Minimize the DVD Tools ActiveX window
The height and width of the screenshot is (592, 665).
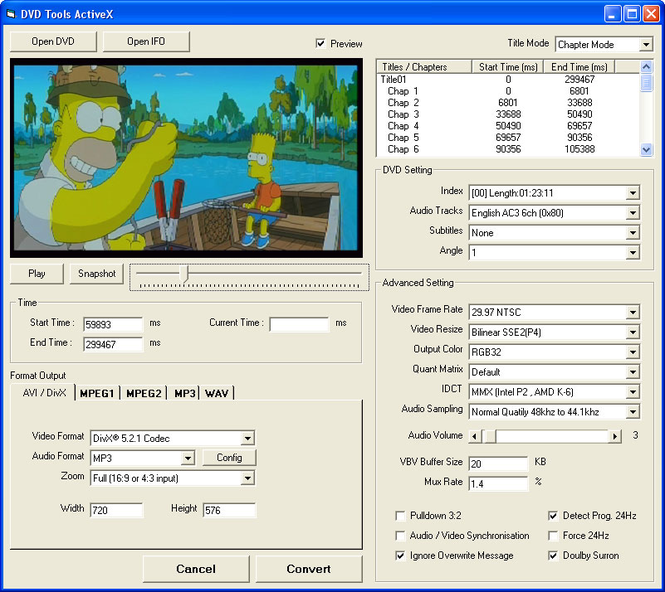pyautogui.click(x=612, y=14)
